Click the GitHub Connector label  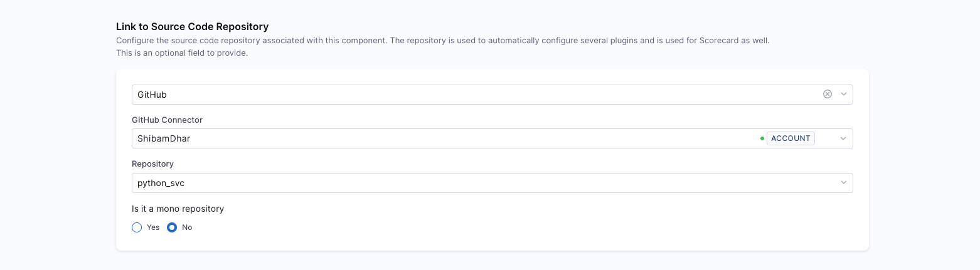[167, 120]
